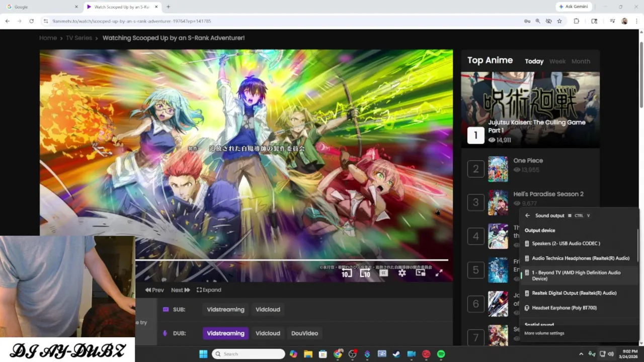Open TV Series breadcrumb link
Viewport: 644px width, 362px height.
tap(79, 38)
